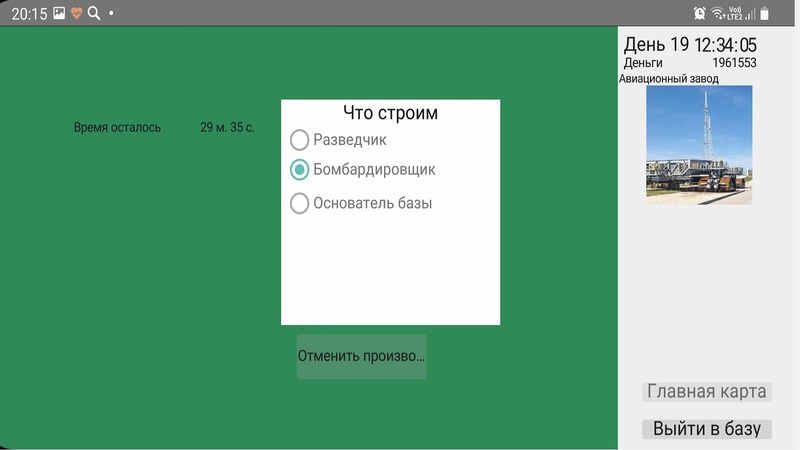Tap the heart health icon in status bar

[76, 13]
